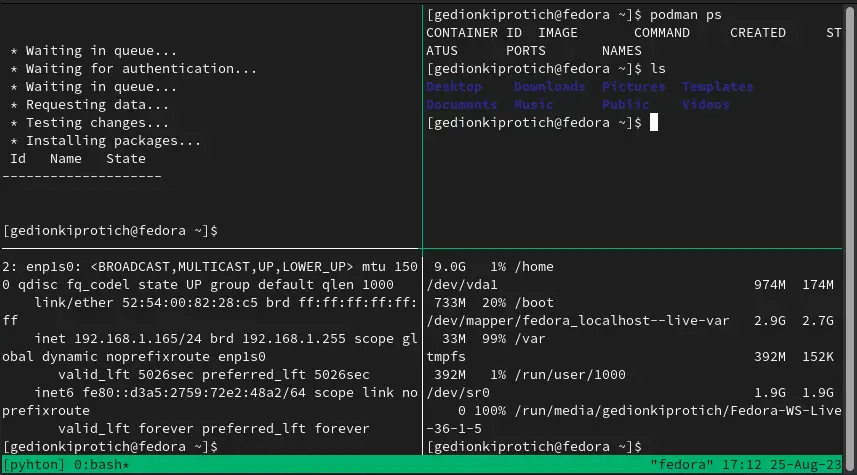Click the vertical scrollbar on right edge
Screen dimensions: 857x475
click(850, 237)
